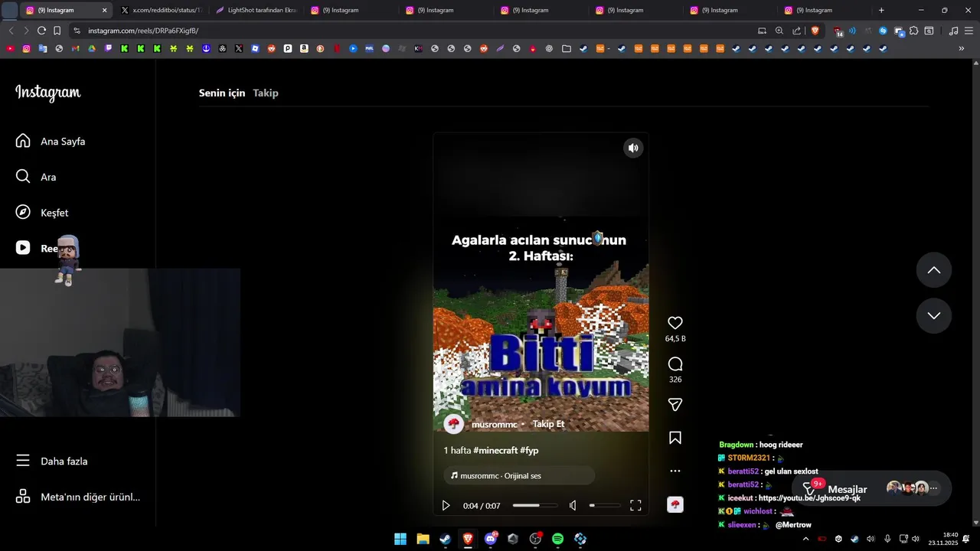
Task: Open the browser main hamburger menu
Action: tap(968, 31)
